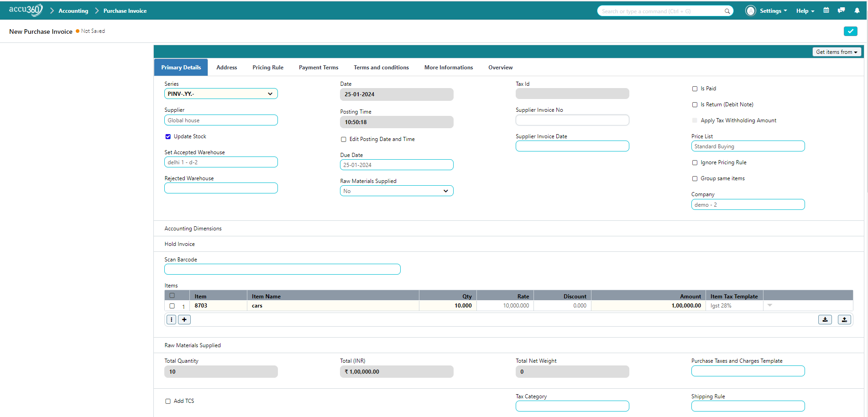
Task: Check Is Return (Debit Note)
Action: coord(695,104)
